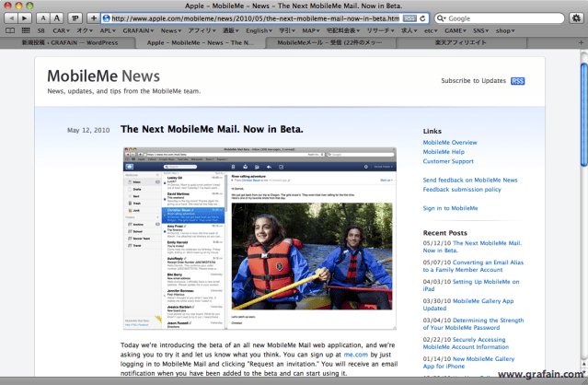
Task: Open the Feedback submission policy link
Action: (x=462, y=189)
